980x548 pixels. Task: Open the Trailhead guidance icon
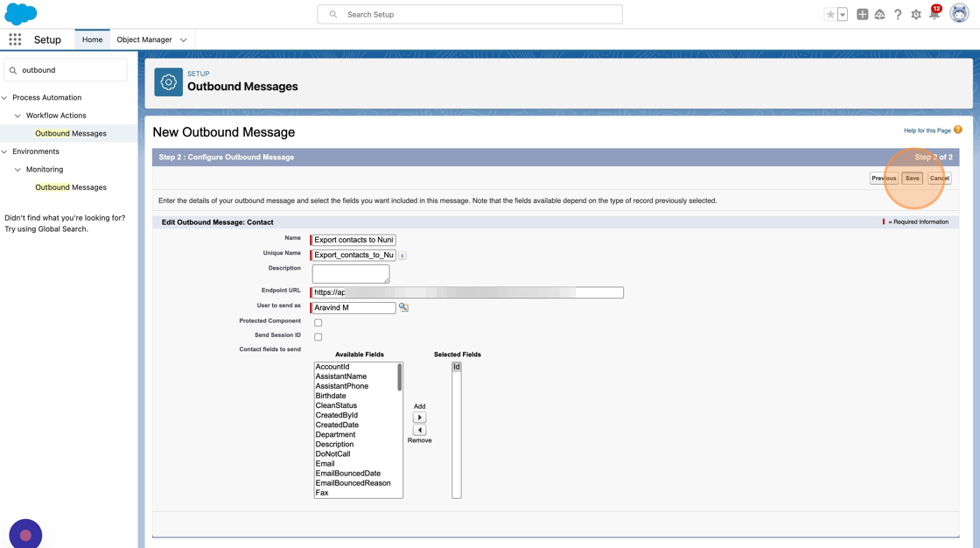coord(879,14)
